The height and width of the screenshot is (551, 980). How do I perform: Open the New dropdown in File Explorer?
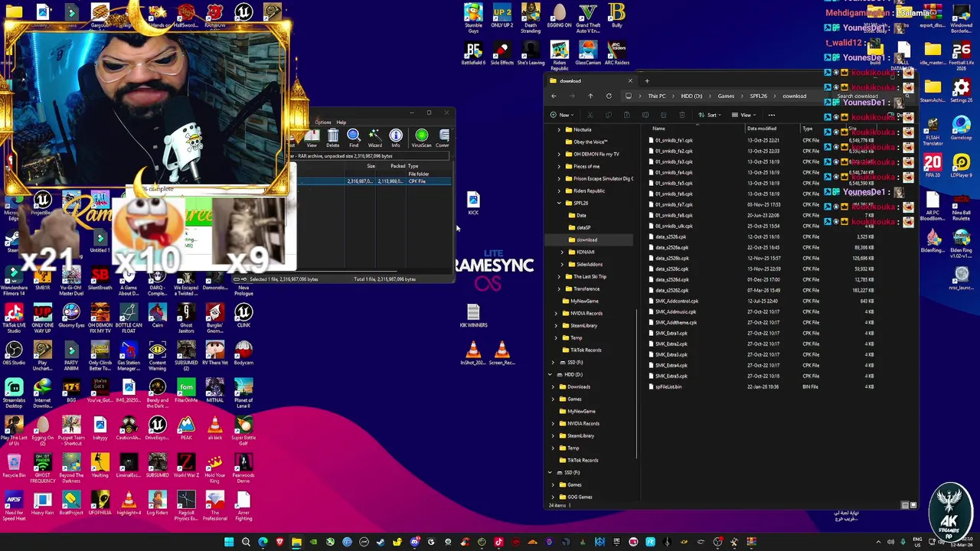pyautogui.click(x=560, y=116)
